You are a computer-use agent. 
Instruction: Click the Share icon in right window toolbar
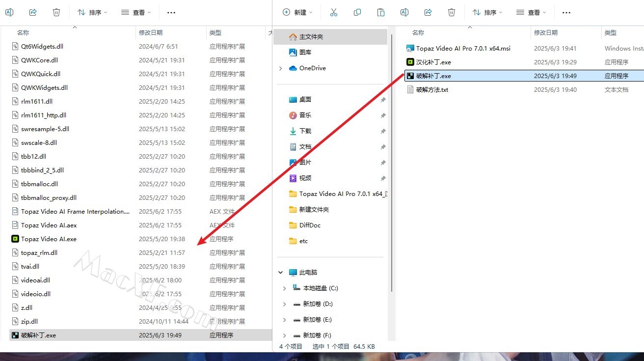[428, 12]
